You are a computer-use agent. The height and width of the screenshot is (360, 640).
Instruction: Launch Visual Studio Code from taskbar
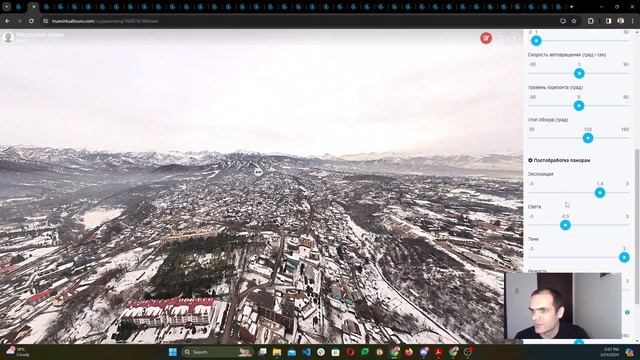pyautogui.click(x=307, y=352)
